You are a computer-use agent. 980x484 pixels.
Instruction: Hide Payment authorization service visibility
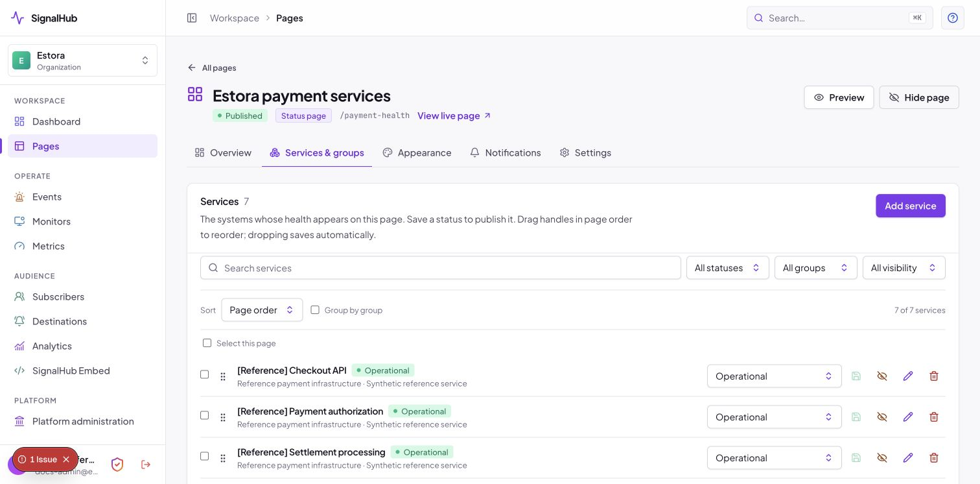tap(882, 417)
